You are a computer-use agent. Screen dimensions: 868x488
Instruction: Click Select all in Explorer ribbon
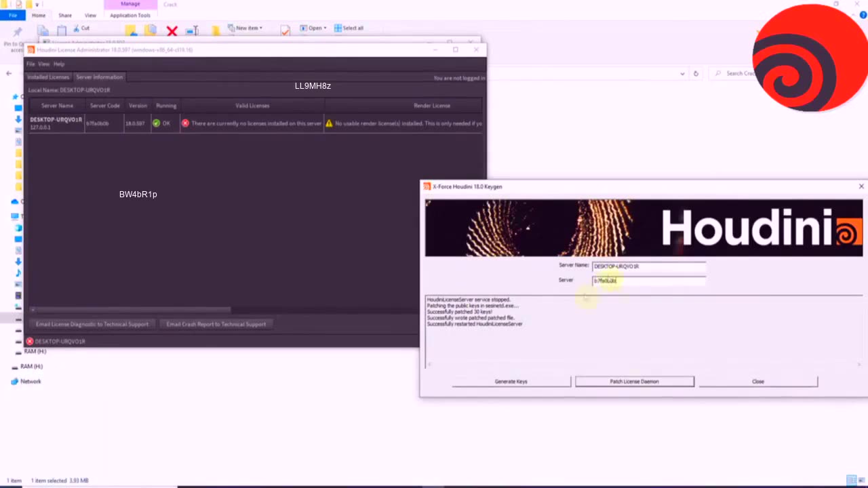click(349, 28)
